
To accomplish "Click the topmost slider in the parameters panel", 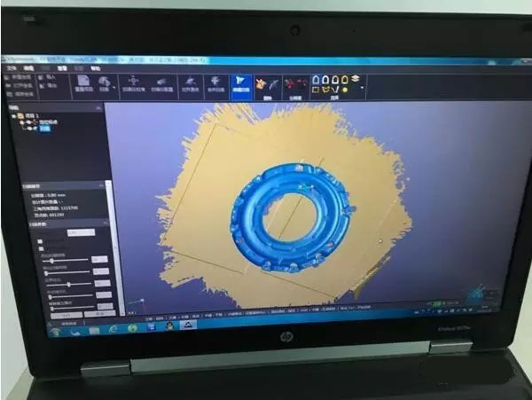I will pyautogui.click(x=67, y=261).
